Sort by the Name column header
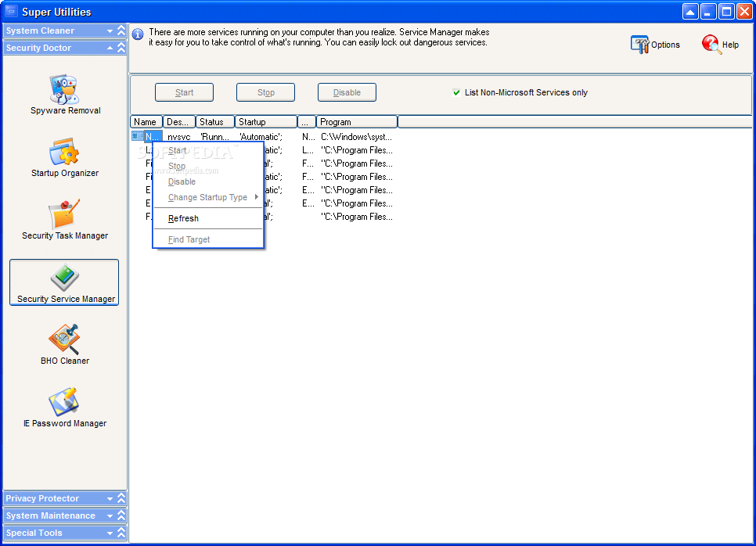 (x=146, y=122)
